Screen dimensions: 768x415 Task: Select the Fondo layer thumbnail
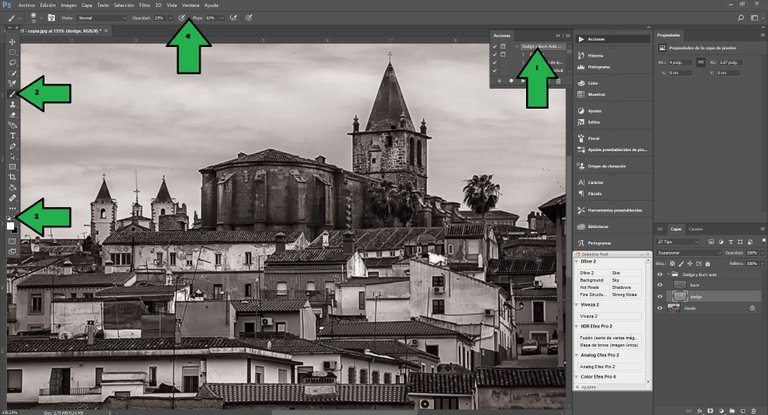[674, 308]
